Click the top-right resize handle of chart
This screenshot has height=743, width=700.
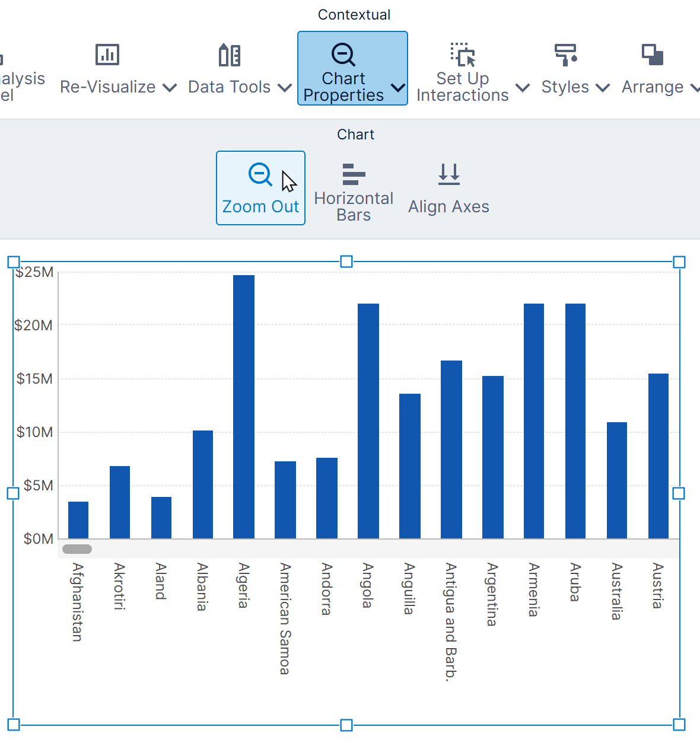pos(679,262)
